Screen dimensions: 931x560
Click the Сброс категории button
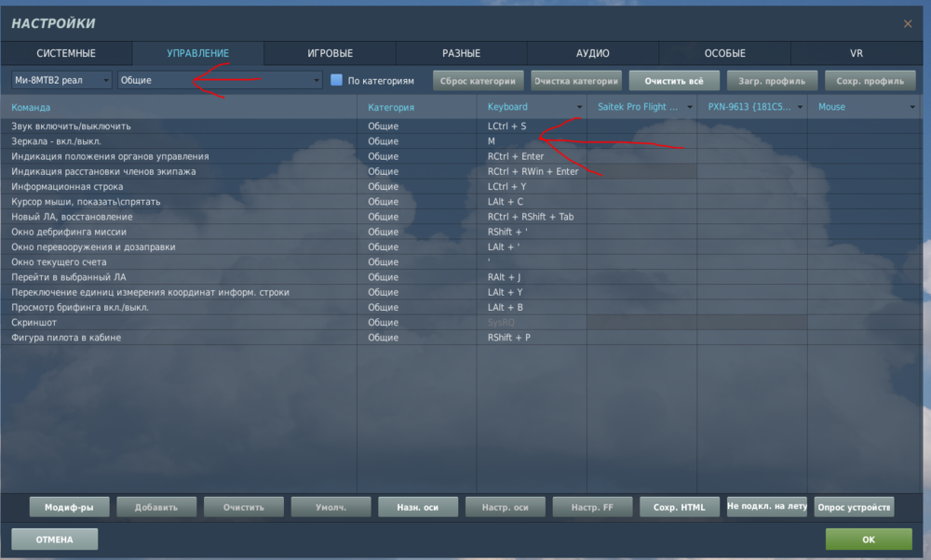[478, 81]
